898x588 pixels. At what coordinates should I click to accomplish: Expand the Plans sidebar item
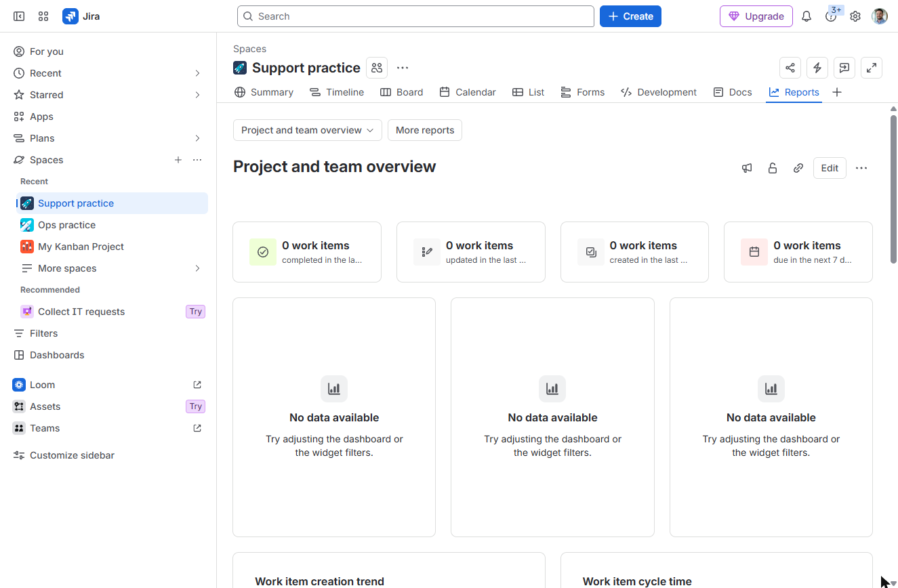(x=197, y=138)
